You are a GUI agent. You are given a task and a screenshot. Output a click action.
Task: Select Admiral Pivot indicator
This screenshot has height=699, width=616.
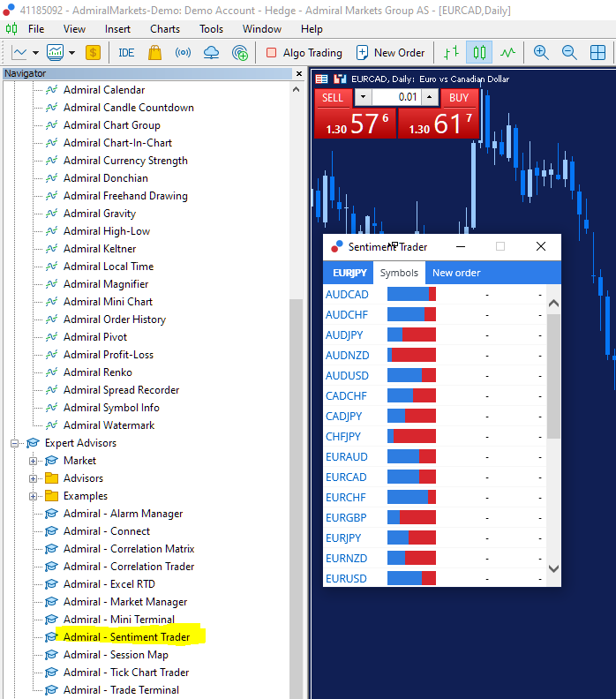pos(95,337)
